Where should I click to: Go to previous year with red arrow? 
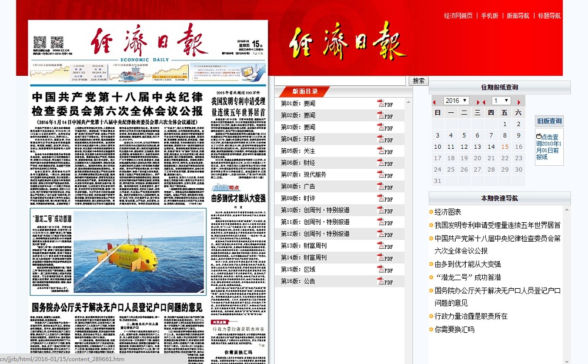(x=435, y=102)
